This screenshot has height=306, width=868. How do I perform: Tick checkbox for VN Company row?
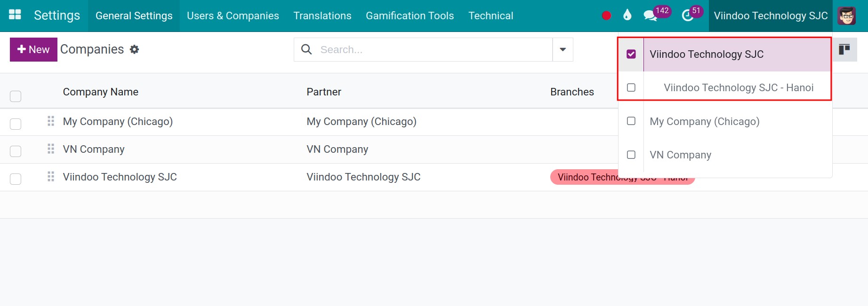click(x=16, y=151)
